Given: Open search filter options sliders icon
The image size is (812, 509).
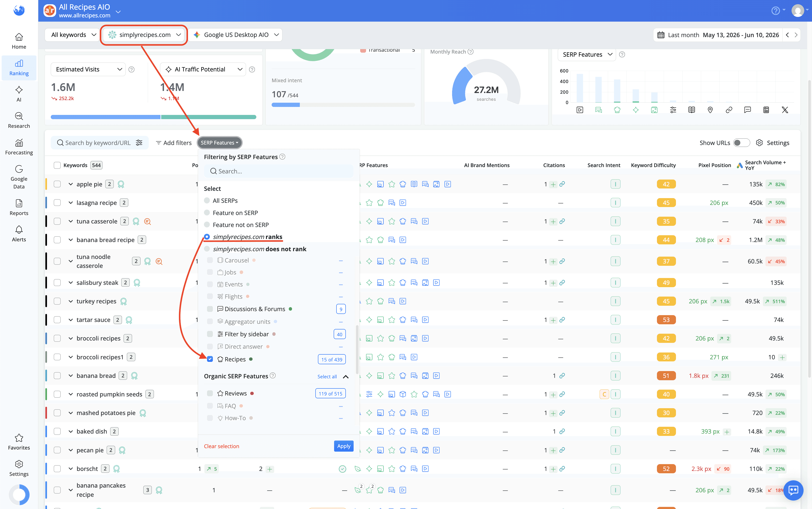Looking at the screenshot, I should click(x=139, y=143).
